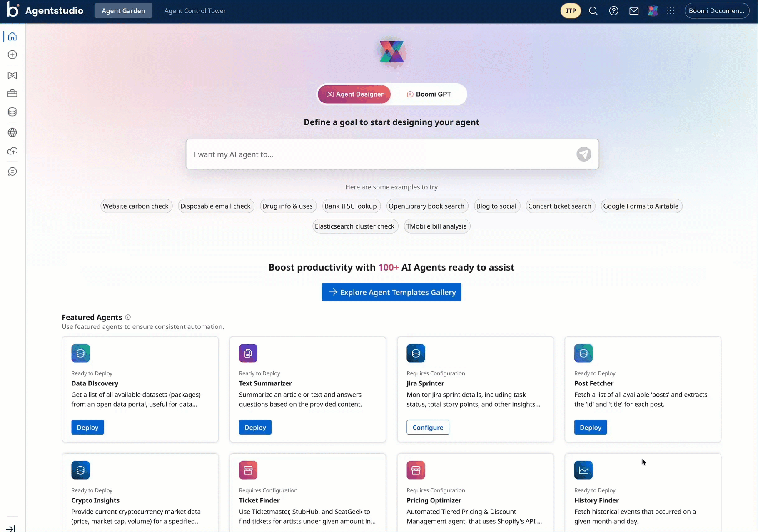
Task: Choose the Disposable email check example
Action: (x=215, y=206)
